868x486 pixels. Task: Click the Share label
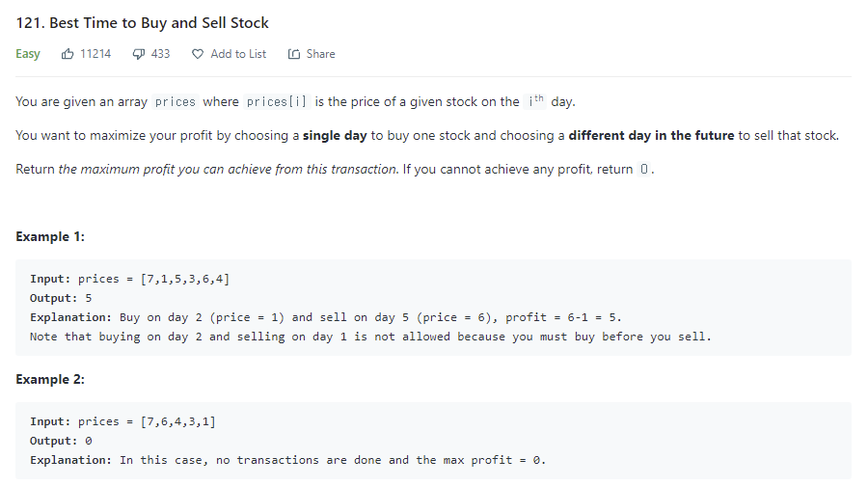point(320,54)
